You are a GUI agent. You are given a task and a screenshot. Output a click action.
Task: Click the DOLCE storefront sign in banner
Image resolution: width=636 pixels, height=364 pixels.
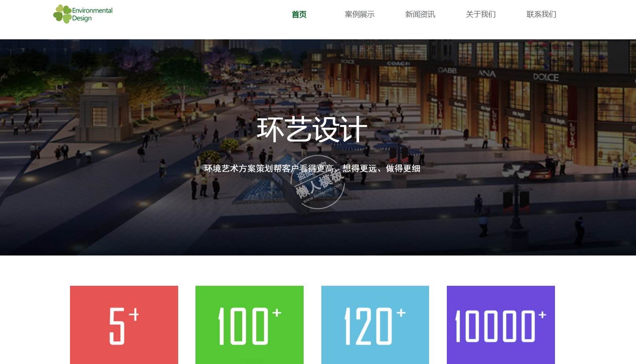pyautogui.click(x=546, y=77)
